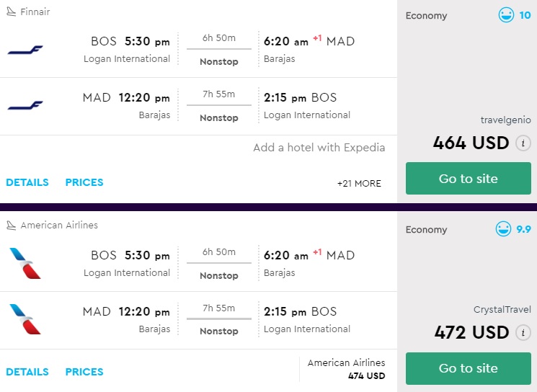Viewport: 537px width, 392px height.
Task: Click the info icon next to 472 USD
Action: (x=523, y=332)
